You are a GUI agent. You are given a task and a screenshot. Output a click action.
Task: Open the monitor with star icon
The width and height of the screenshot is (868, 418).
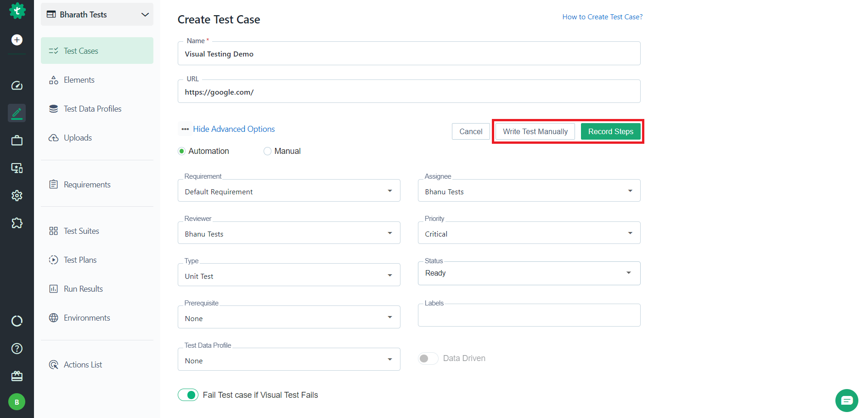(x=17, y=168)
